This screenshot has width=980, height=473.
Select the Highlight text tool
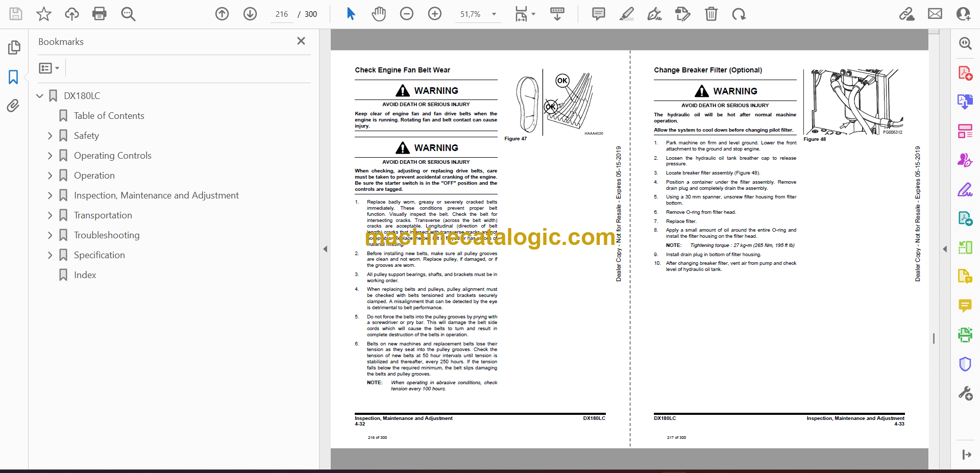tap(627, 14)
